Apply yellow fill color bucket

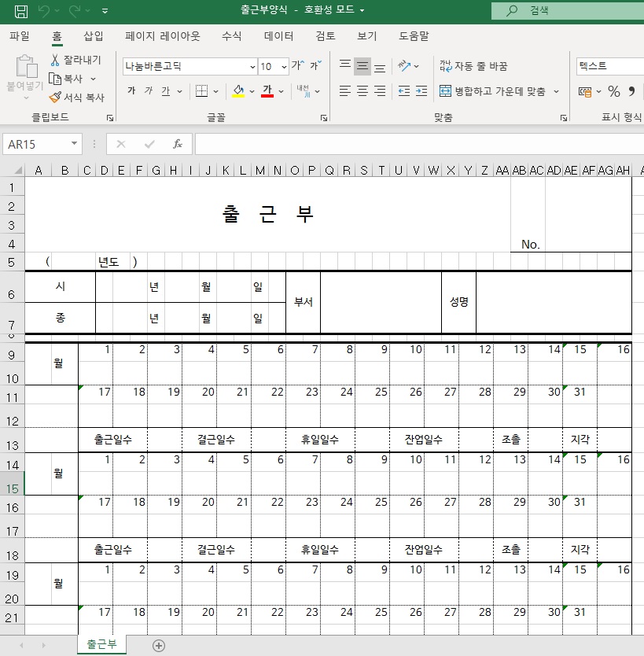(238, 90)
